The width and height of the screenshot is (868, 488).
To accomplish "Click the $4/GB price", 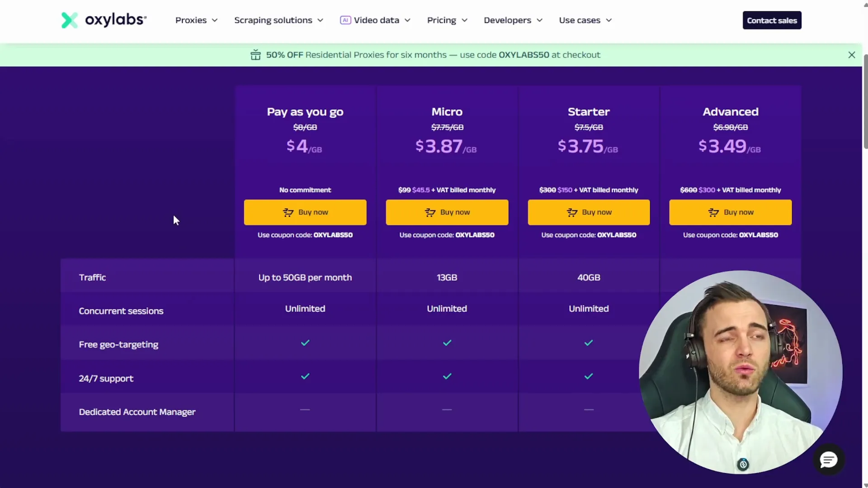I will click(x=304, y=146).
